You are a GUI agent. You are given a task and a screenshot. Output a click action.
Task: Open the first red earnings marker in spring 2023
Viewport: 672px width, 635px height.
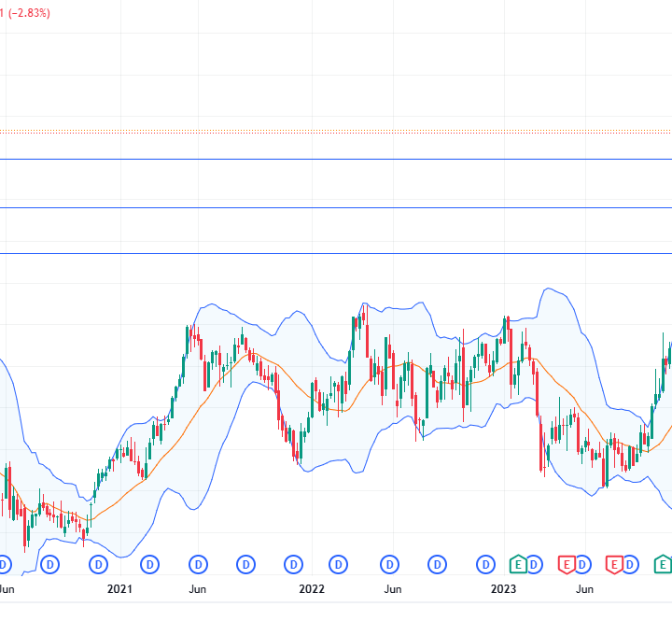point(567,565)
